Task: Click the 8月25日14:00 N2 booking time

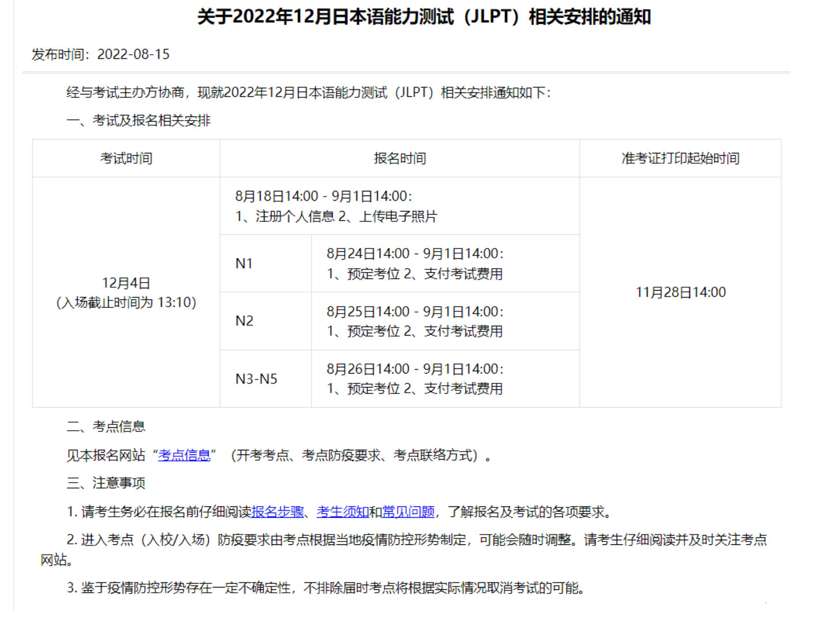Action: click(415, 311)
